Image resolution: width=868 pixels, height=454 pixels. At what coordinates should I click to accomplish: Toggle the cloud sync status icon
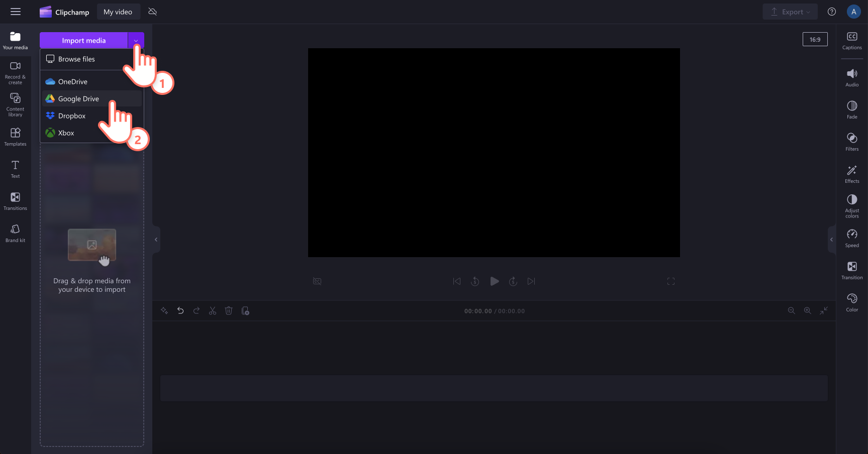tap(152, 11)
